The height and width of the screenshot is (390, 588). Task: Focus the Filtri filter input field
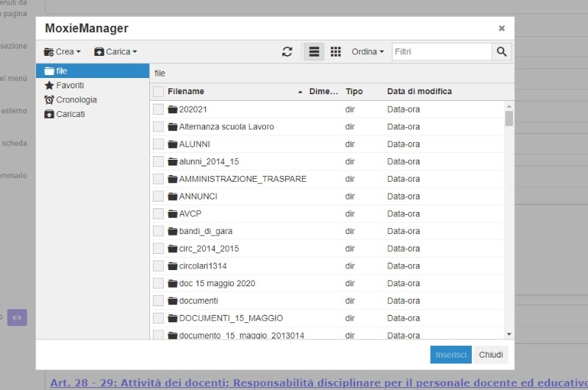click(x=442, y=52)
